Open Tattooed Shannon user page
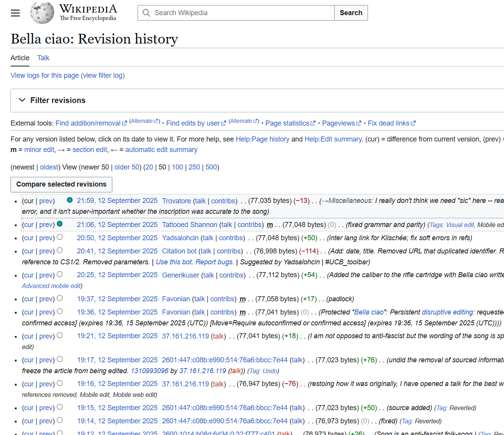This screenshot has height=435, width=504. coord(190,225)
